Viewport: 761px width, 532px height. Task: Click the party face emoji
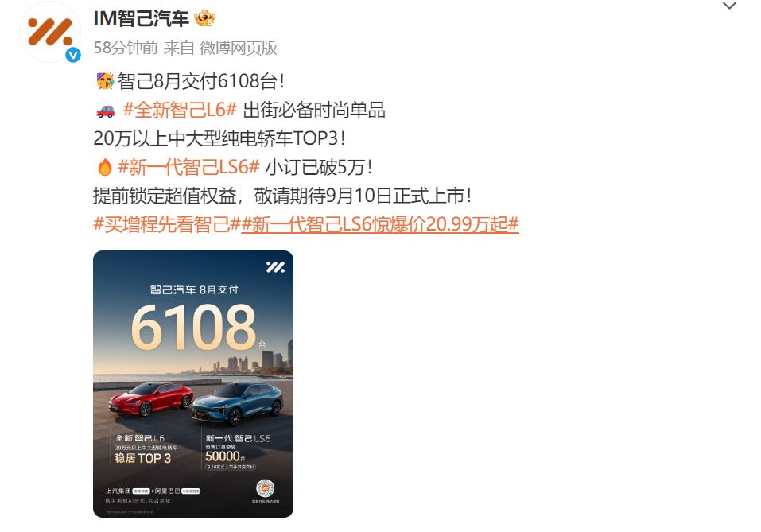[x=104, y=81]
